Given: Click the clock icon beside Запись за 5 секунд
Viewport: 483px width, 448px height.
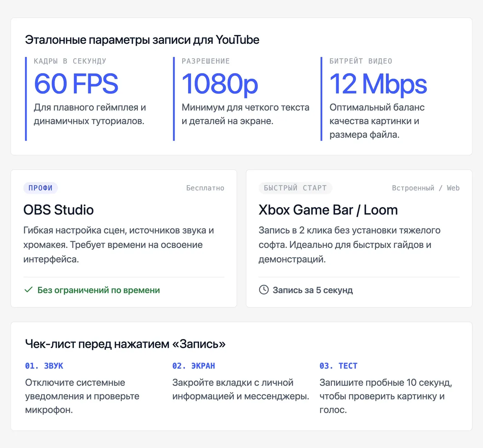Looking at the screenshot, I should pos(264,290).
